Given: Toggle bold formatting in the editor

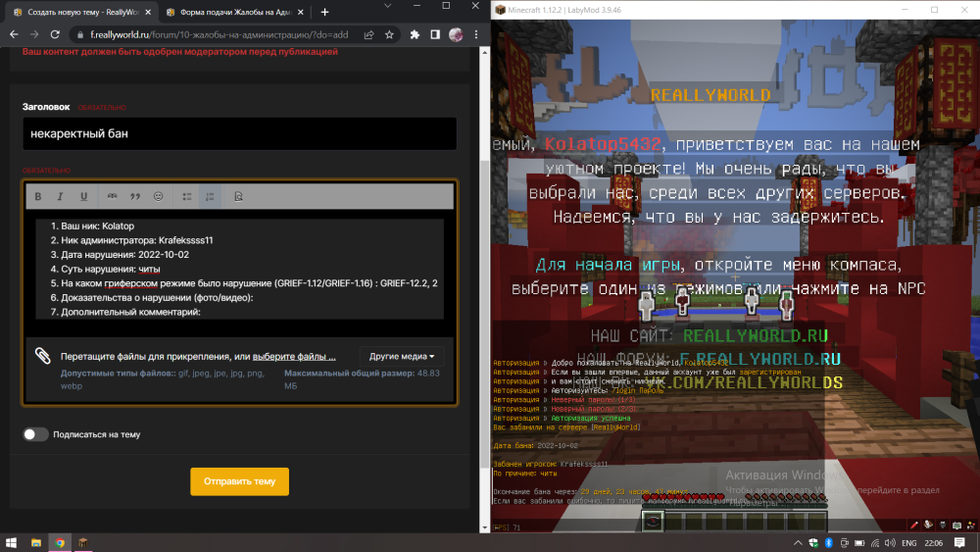Looking at the screenshot, I should pos(38,196).
